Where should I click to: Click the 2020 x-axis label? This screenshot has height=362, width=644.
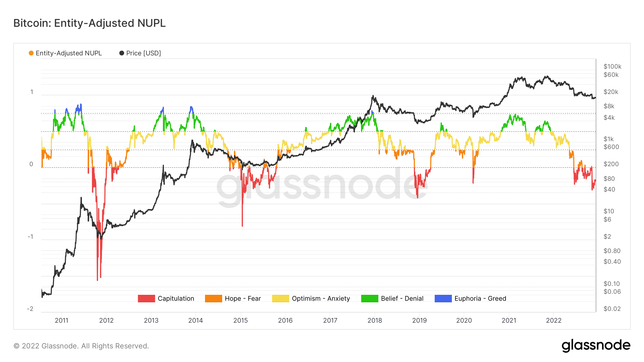point(464,321)
